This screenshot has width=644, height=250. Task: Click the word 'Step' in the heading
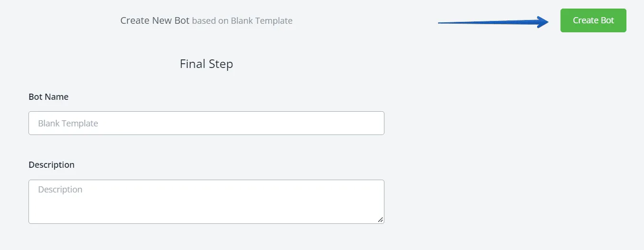(x=220, y=64)
